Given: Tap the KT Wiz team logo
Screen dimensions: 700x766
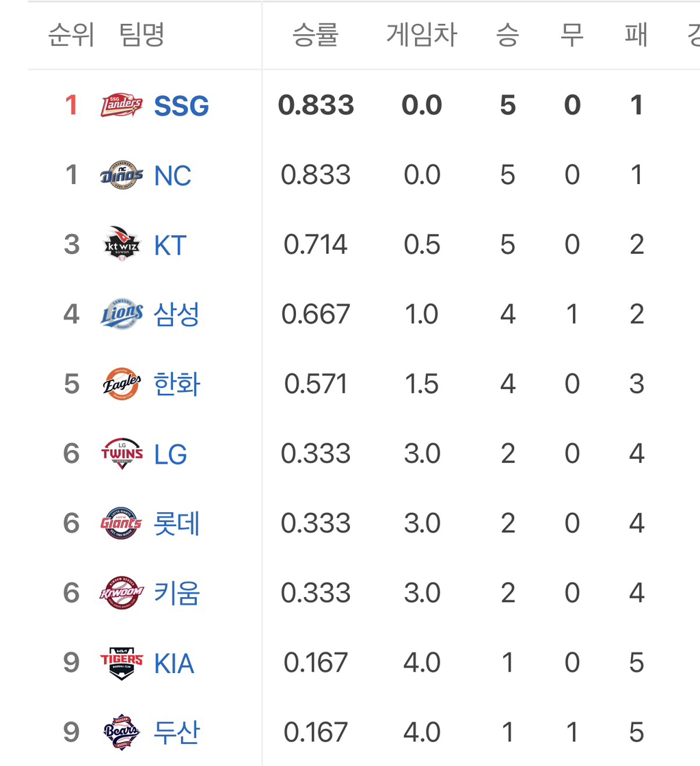Looking at the screenshot, I should (122, 245).
